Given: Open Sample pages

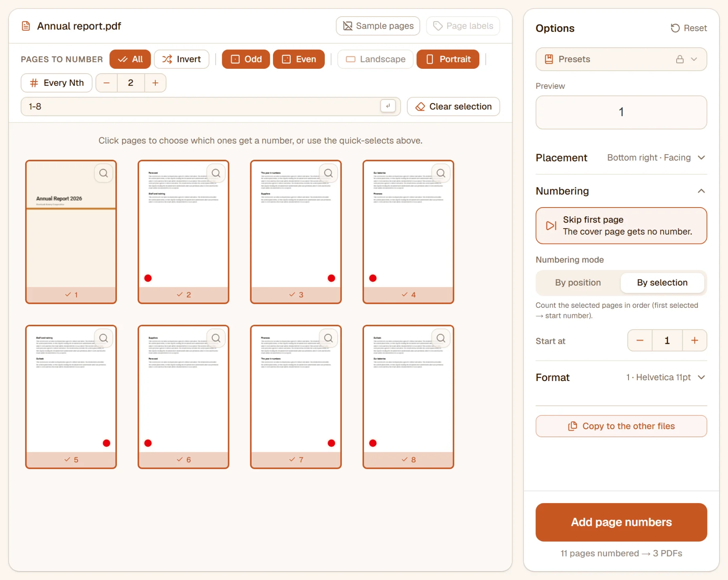Looking at the screenshot, I should click(378, 26).
